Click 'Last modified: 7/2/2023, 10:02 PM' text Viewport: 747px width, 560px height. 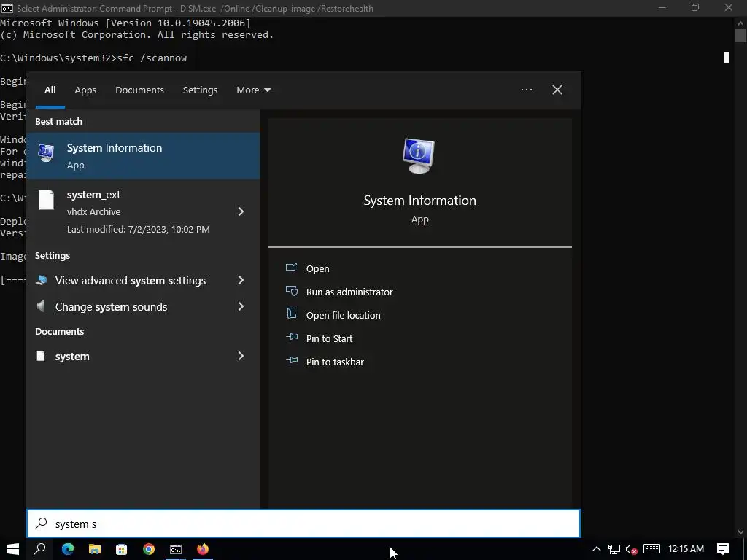138,230
